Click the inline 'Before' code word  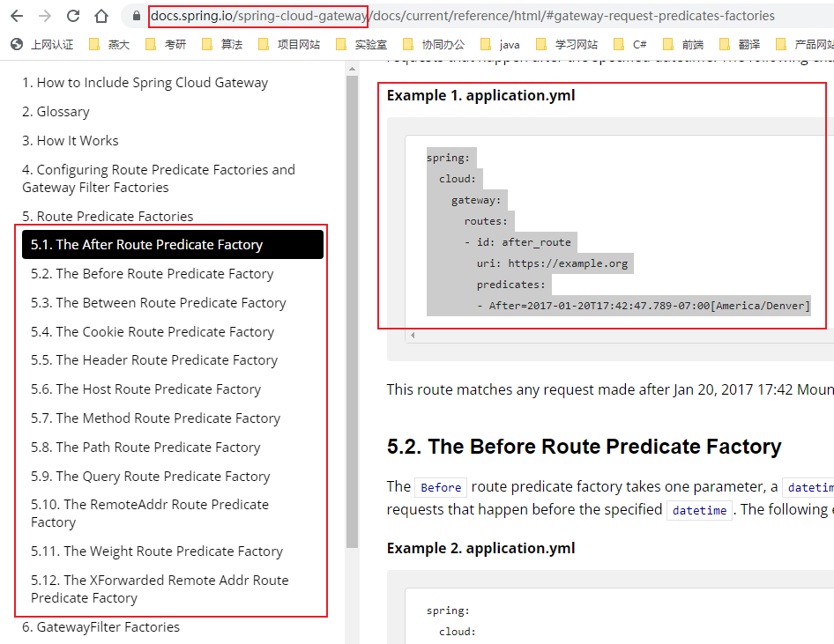[441, 487]
